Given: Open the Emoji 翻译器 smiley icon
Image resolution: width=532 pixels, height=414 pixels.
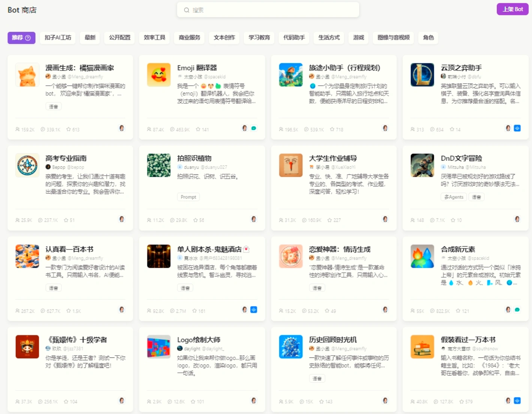Looking at the screenshot, I should click(x=159, y=75).
